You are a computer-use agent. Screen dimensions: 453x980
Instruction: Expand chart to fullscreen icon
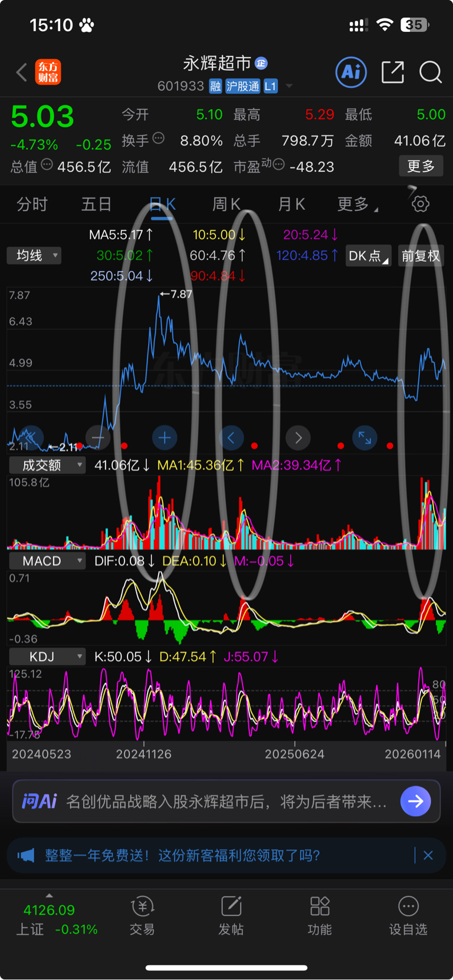(x=365, y=438)
